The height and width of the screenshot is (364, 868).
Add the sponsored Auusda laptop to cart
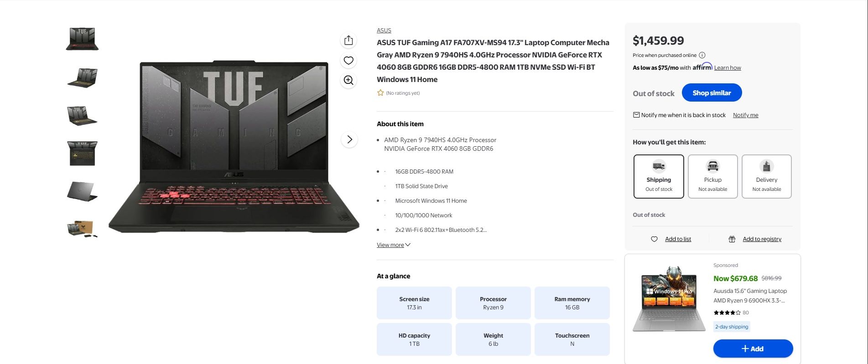753,349
